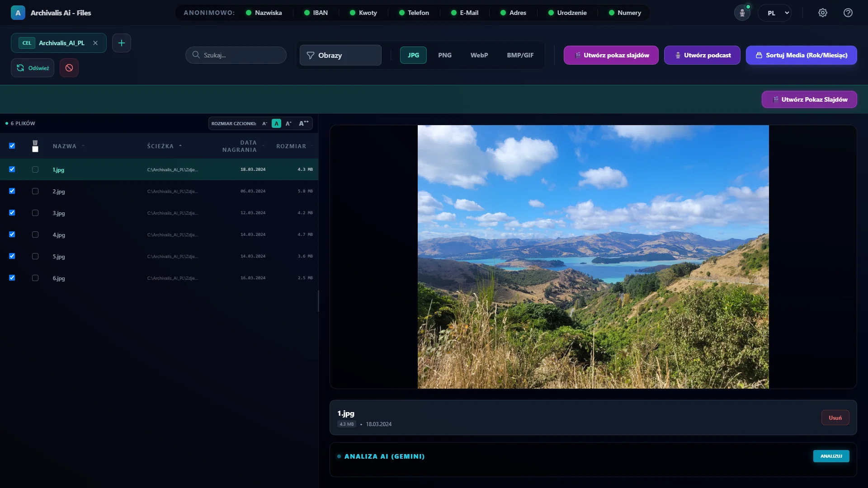Open settings via the gear icon
The width and height of the screenshot is (868, 488).
tap(823, 13)
